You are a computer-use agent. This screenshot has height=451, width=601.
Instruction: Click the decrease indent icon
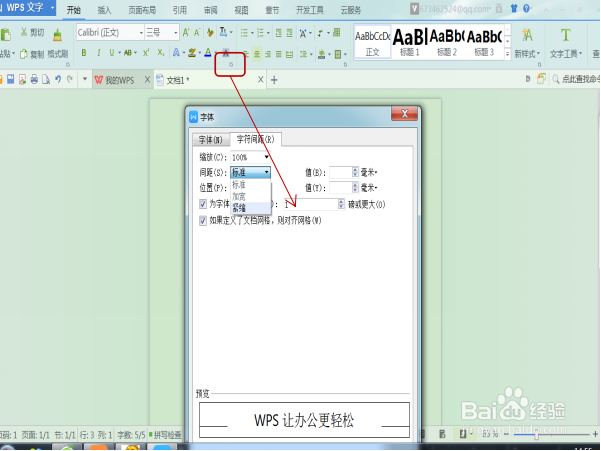[x=279, y=33]
